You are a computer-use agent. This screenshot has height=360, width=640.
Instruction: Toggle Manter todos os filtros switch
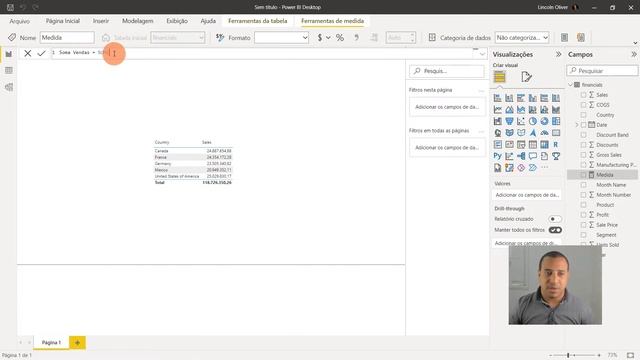pos(555,230)
